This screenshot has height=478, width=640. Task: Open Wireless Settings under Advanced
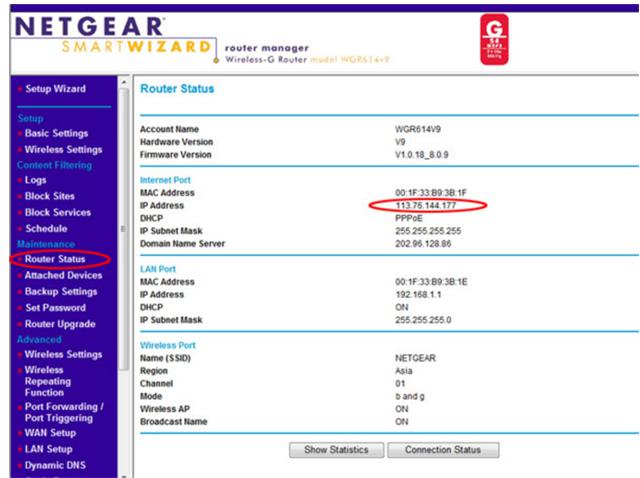click(x=63, y=354)
